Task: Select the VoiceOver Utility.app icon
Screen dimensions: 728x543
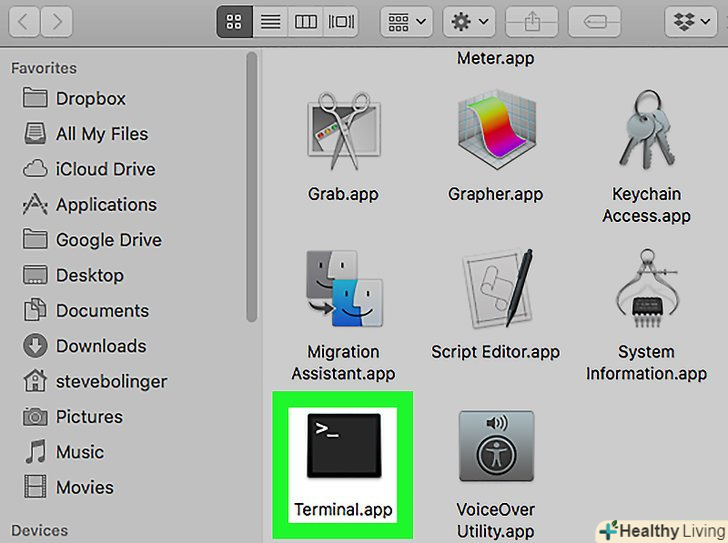Action: [496, 446]
